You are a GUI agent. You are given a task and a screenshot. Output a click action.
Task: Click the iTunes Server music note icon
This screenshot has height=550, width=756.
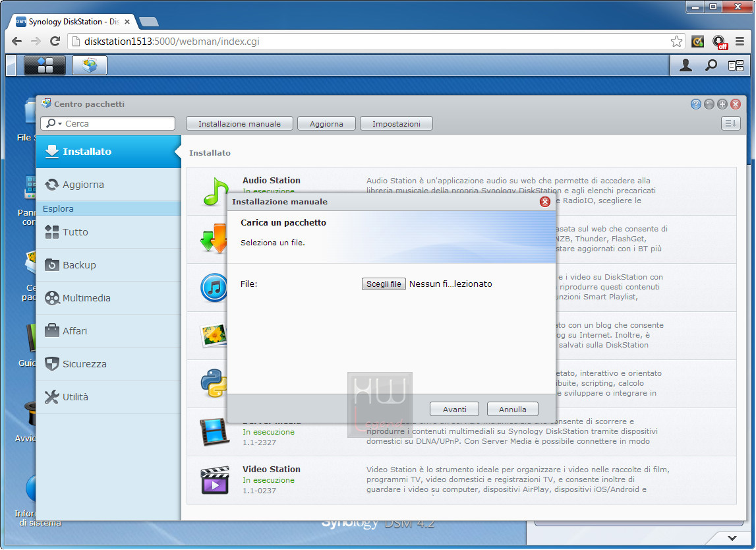point(214,288)
